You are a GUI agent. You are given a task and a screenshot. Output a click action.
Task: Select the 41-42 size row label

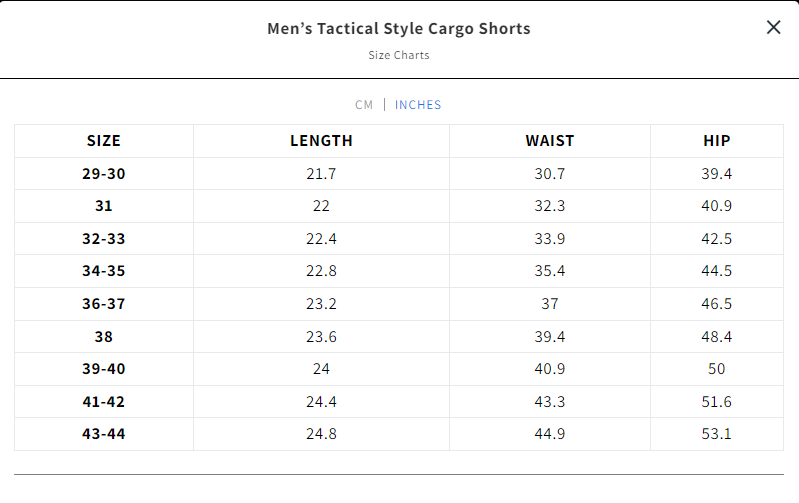104,402
